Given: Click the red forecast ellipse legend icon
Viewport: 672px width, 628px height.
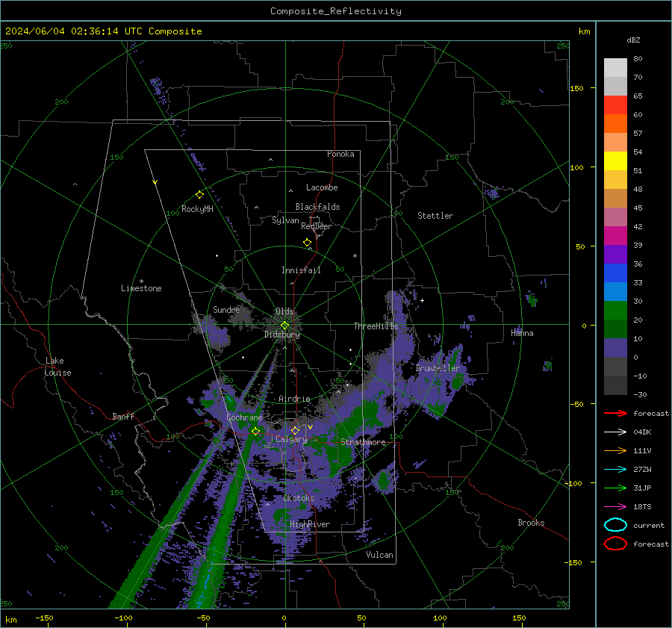Looking at the screenshot, I should pos(615,544).
